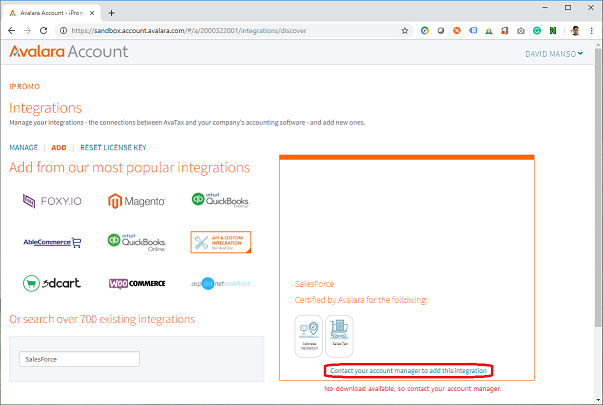Close the Avalara Account tab
603x405 pixels.
92,13
